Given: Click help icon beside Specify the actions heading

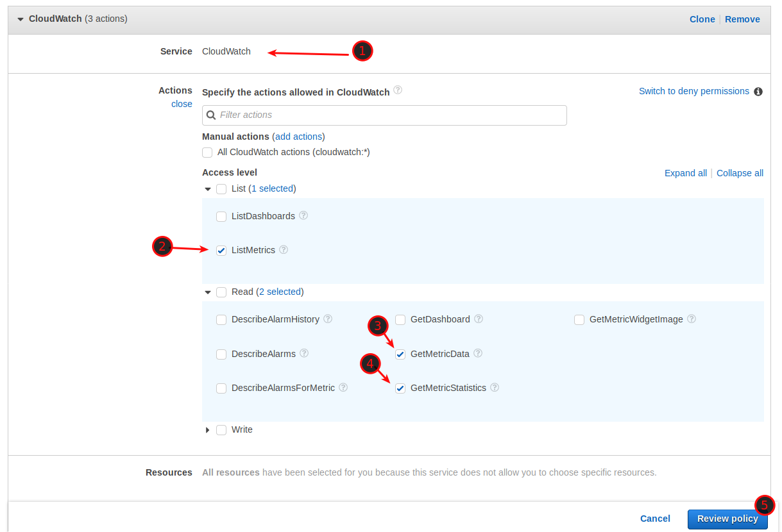Looking at the screenshot, I should pyautogui.click(x=398, y=90).
